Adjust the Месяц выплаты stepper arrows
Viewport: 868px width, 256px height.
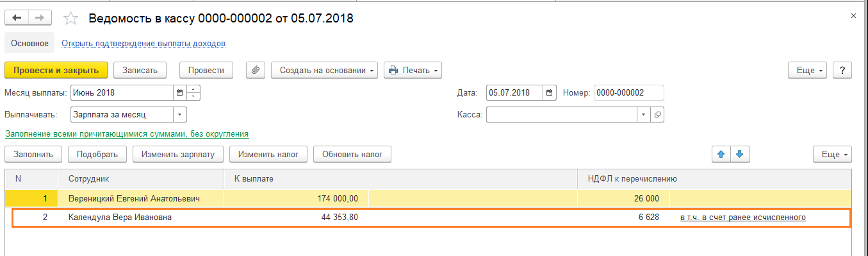pyautogui.click(x=193, y=92)
